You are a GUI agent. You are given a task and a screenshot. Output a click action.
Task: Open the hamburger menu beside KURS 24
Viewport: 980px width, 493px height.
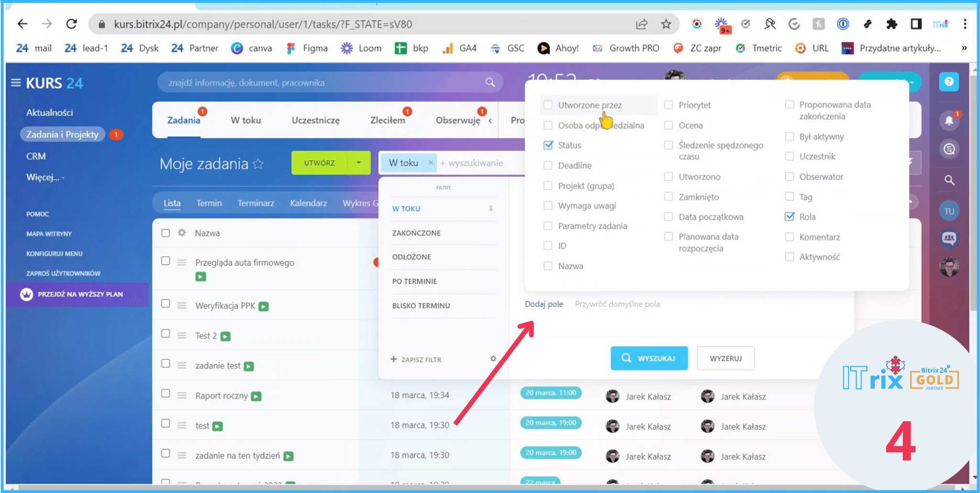16,83
